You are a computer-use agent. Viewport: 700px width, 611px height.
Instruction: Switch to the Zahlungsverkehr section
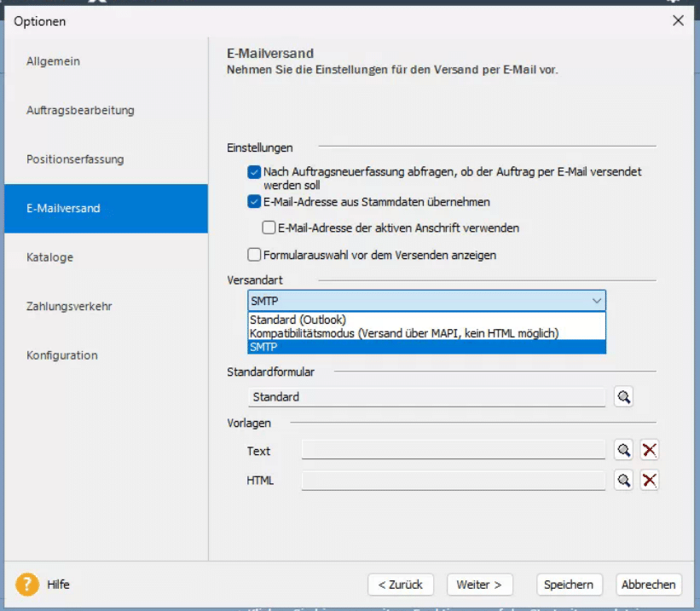coord(69,306)
